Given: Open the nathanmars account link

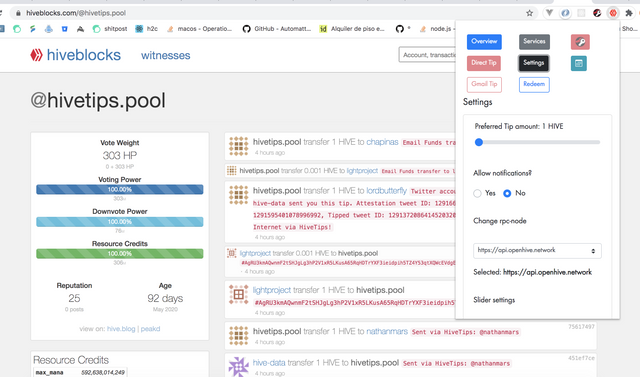Looking at the screenshot, I should [x=387, y=331].
